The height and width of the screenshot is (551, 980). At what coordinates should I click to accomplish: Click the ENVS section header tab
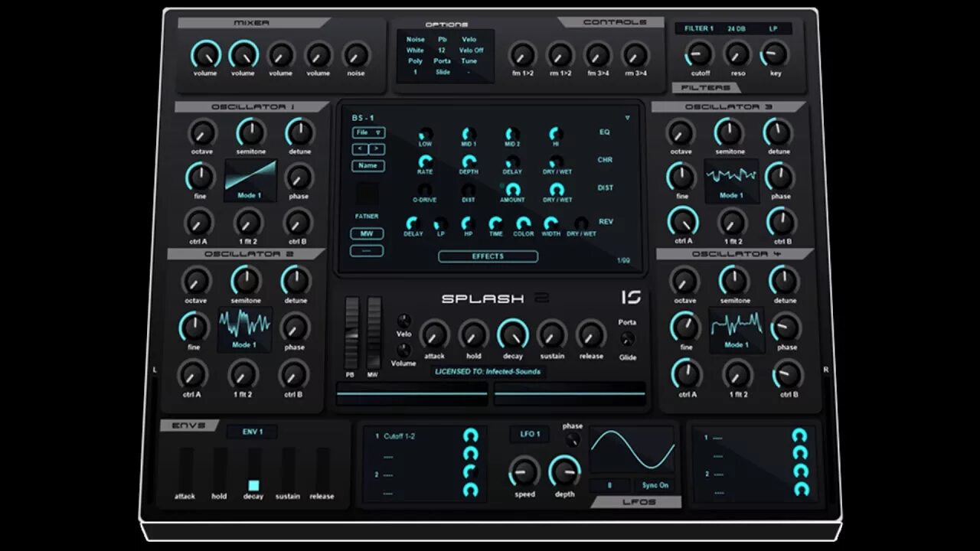188,425
